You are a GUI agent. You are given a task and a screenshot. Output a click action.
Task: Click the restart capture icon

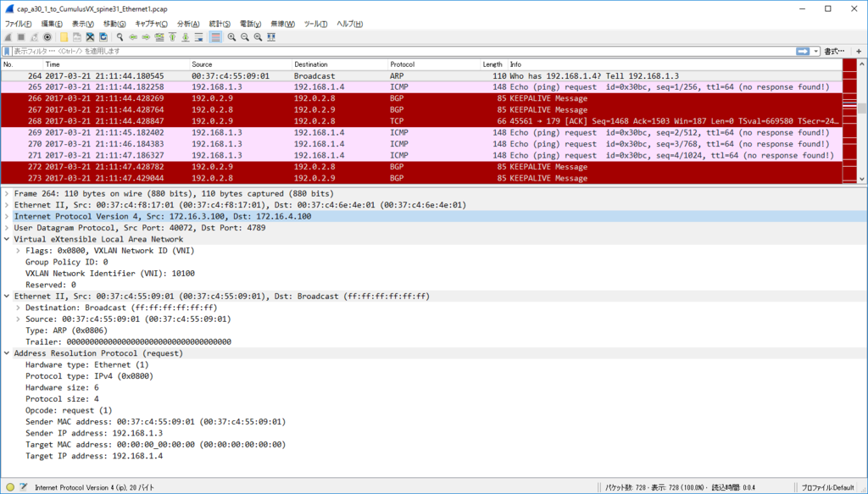[34, 37]
